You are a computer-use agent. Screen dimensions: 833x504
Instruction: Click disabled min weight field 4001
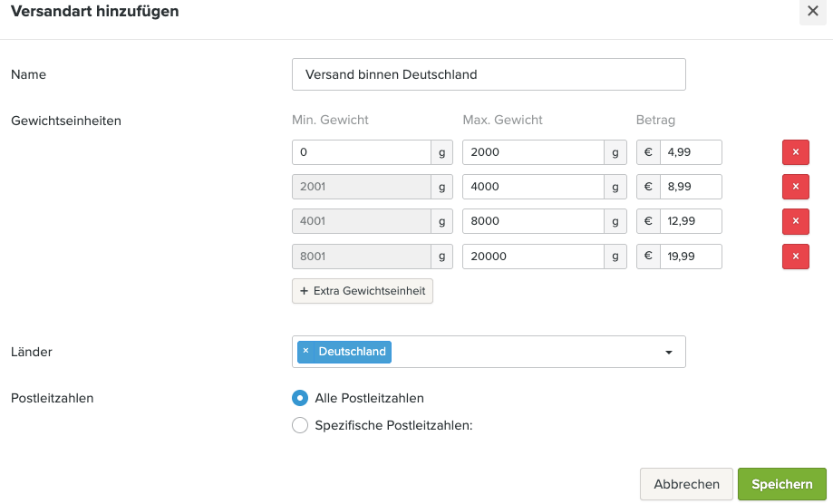(x=362, y=221)
